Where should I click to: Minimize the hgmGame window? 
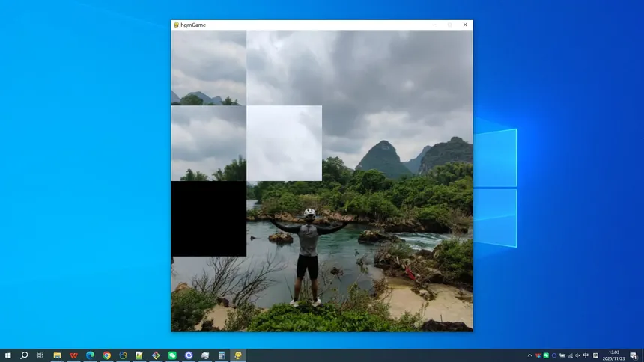(x=435, y=25)
